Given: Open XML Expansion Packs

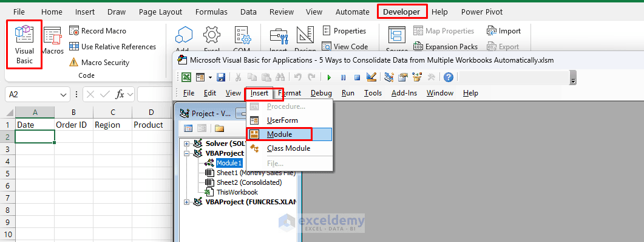Looking at the screenshot, I should (446, 46).
